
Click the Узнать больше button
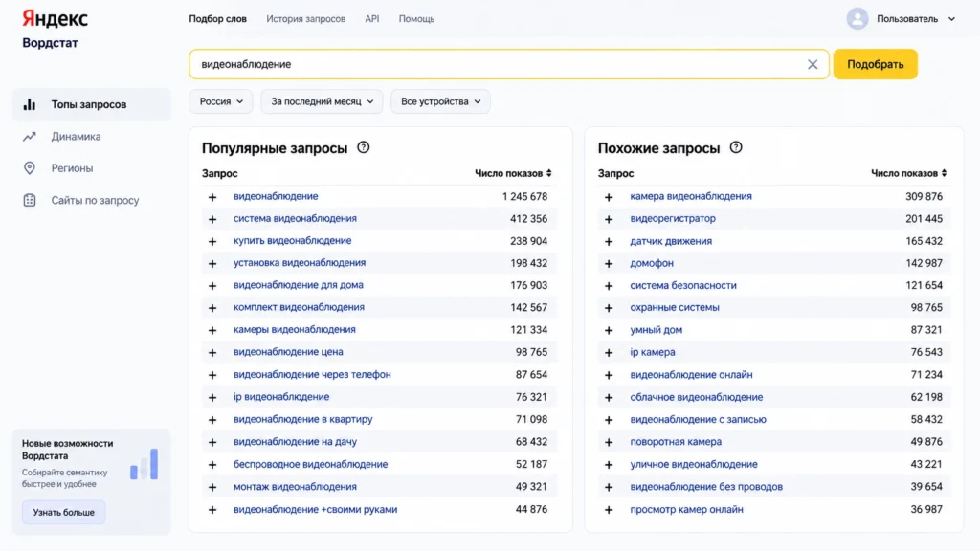click(x=64, y=513)
